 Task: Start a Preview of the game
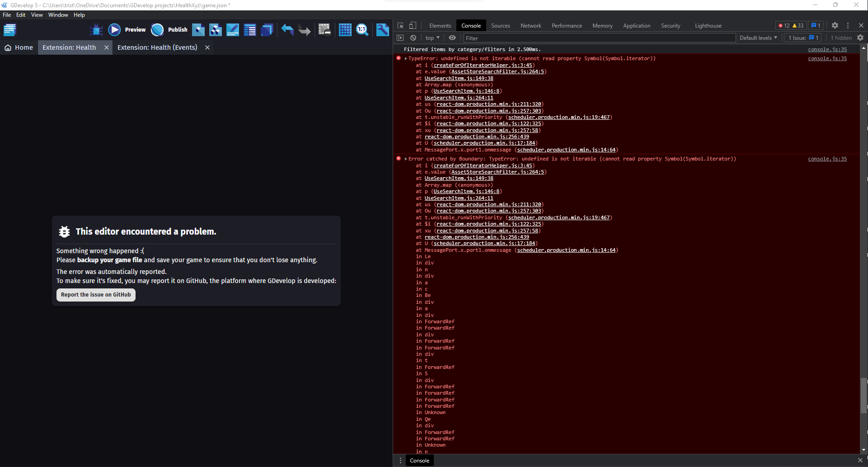[114, 30]
